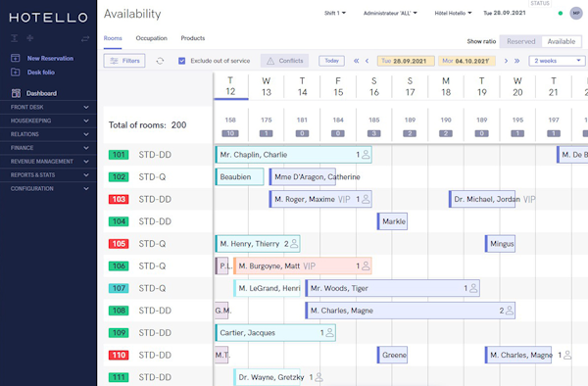588x386 pixels.
Task: Click the guest icon on Mr. Woods's reservation
Action: pyautogui.click(x=473, y=288)
